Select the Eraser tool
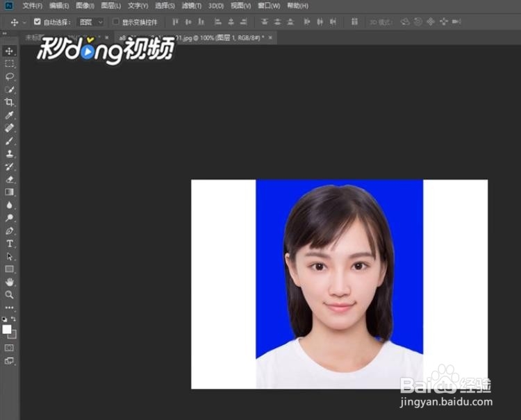The image size is (521, 420). click(9, 179)
